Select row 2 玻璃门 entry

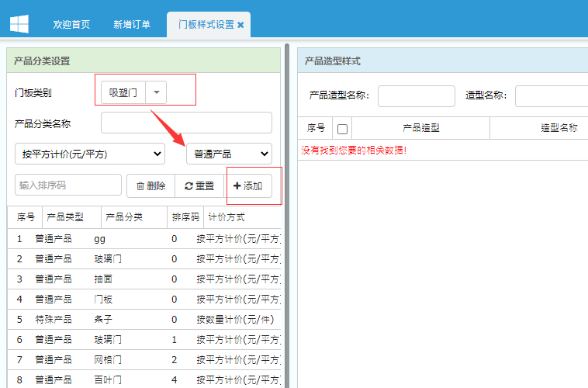tap(144, 259)
